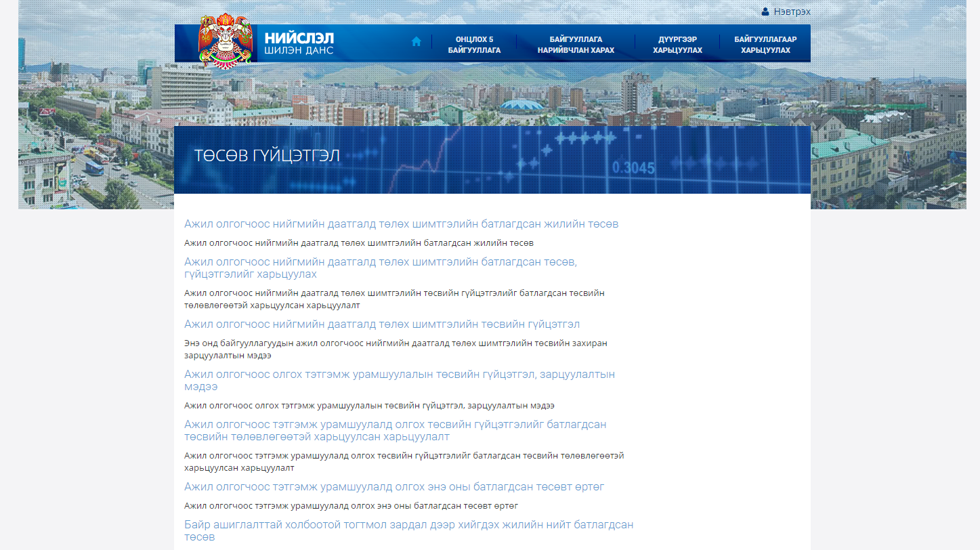Click the ТӨСӨВ ГҮЙЦЭТГЭЛ page heading
The height and width of the screenshot is (550, 980).
(x=267, y=156)
